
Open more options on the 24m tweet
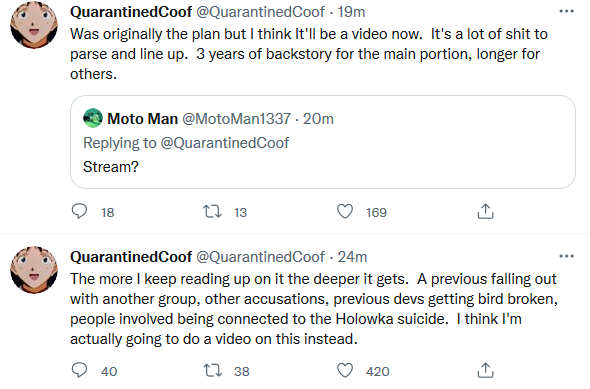point(566,256)
